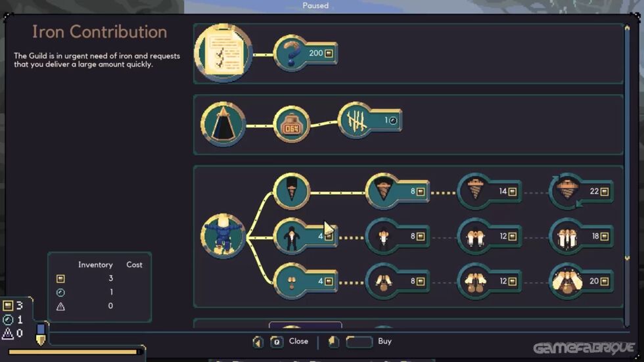Select the carry upgrade costing 4
The image size is (644, 362).
305,282
